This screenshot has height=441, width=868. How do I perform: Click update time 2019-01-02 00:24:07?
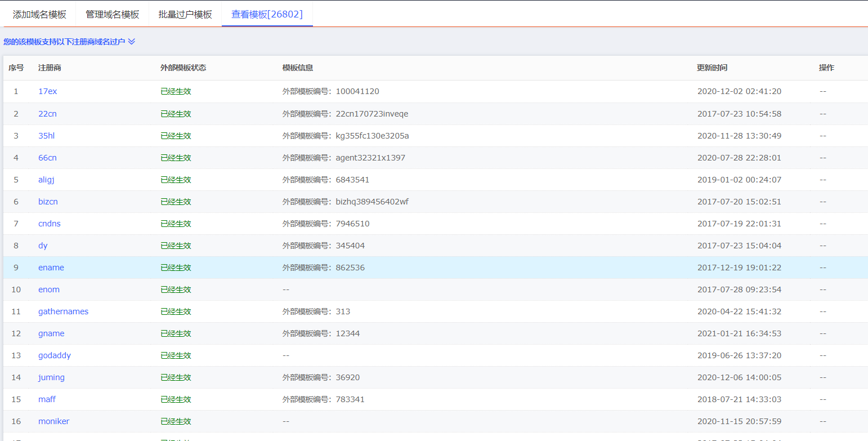[x=739, y=180]
